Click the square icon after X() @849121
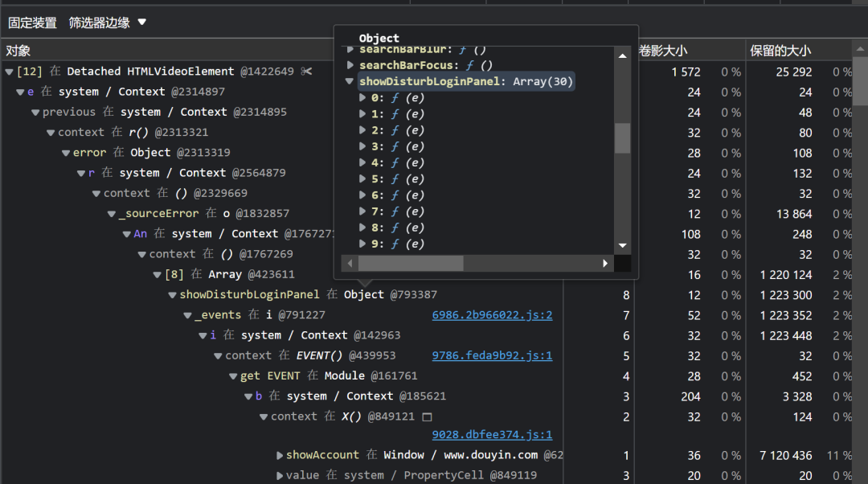The width and height of the screenshot is (868, 484). [427, 416]
